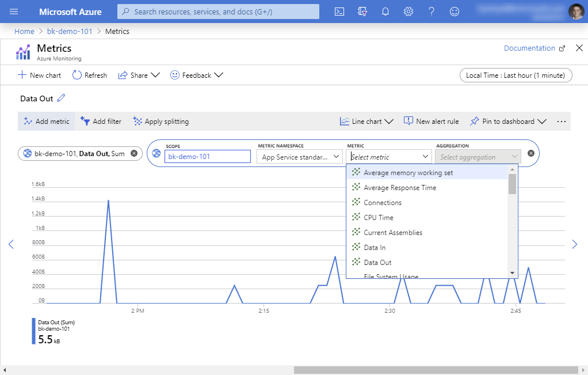The image size is (588, 375).
Task: Open the More options ellipsis menu
Action: click(562, 122)
